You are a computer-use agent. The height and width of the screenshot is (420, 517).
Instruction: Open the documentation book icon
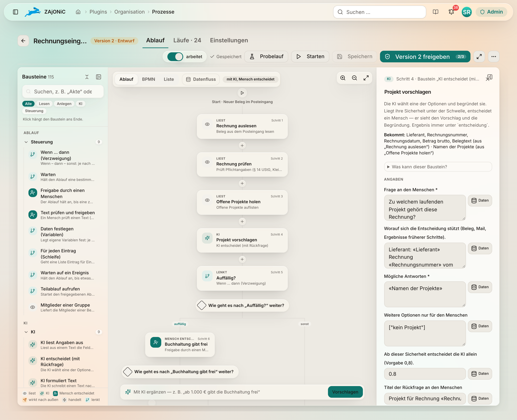tap(435, 12)
